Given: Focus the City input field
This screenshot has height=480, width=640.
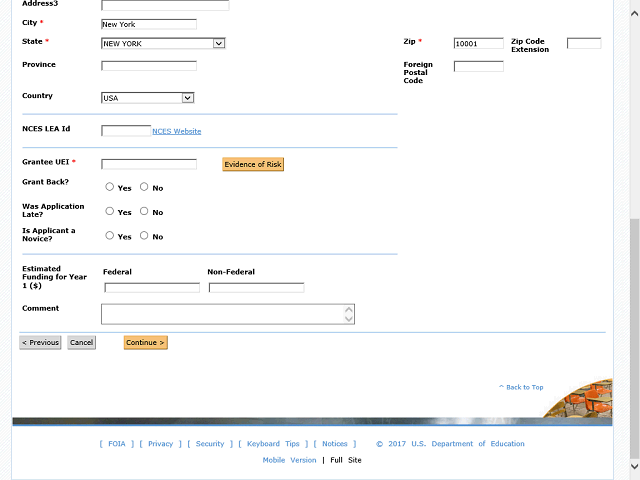Looking at the screenshot, I should (149, 24).
